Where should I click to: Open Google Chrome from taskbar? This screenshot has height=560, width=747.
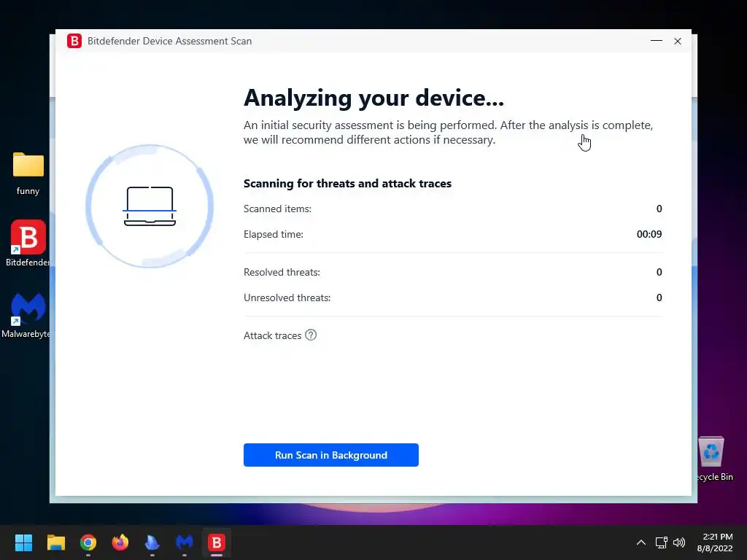click(88, 542)
